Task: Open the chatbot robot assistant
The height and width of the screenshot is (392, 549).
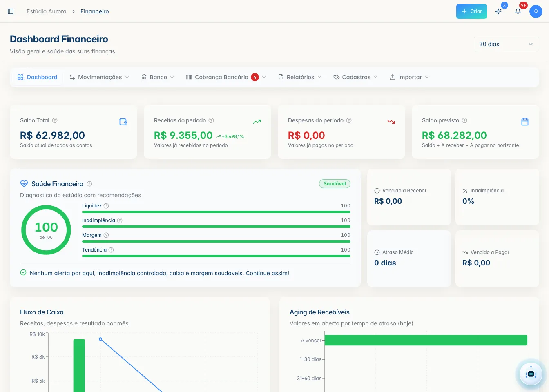Action: click(x=531, y=374)
